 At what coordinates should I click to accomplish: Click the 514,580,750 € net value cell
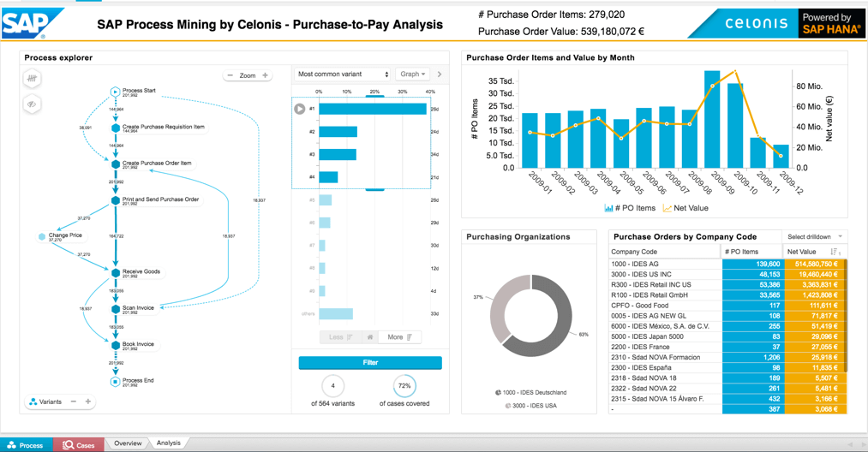pos(814,264)
